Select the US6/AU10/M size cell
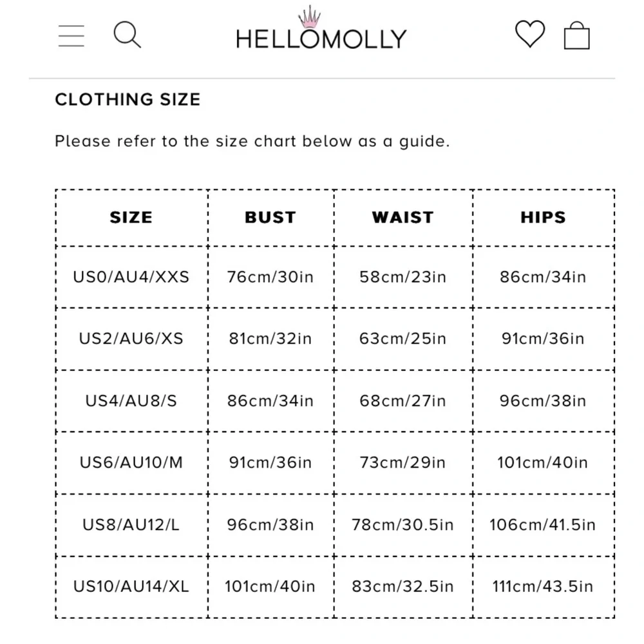This screenshot has height=644, width=644. [131, 463]
